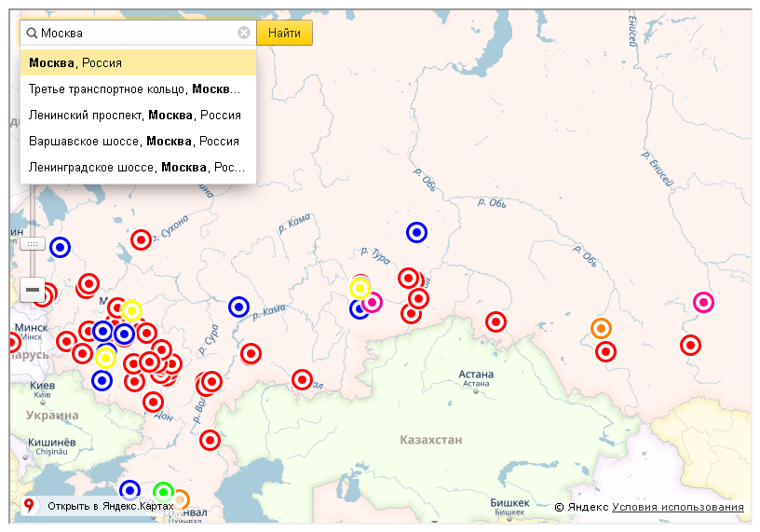Click the zoom slider handle

point(32,243)
